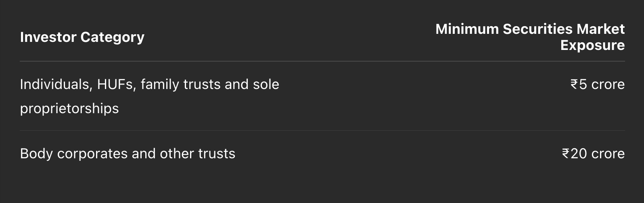This screenshot has height=203, width=644.
Task: Click the "Securities Market" header text
Action: [564, 29]
